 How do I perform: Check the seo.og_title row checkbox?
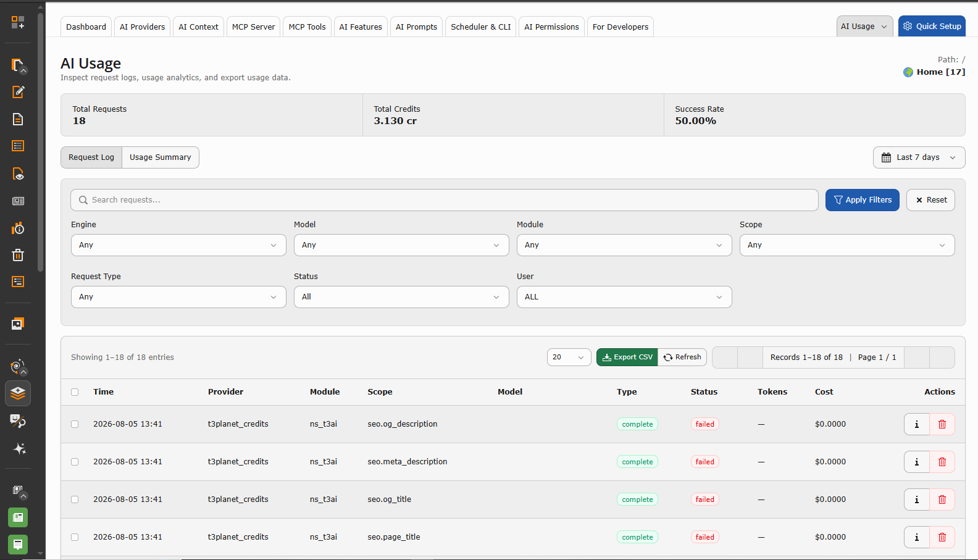[x=75, y=499]
